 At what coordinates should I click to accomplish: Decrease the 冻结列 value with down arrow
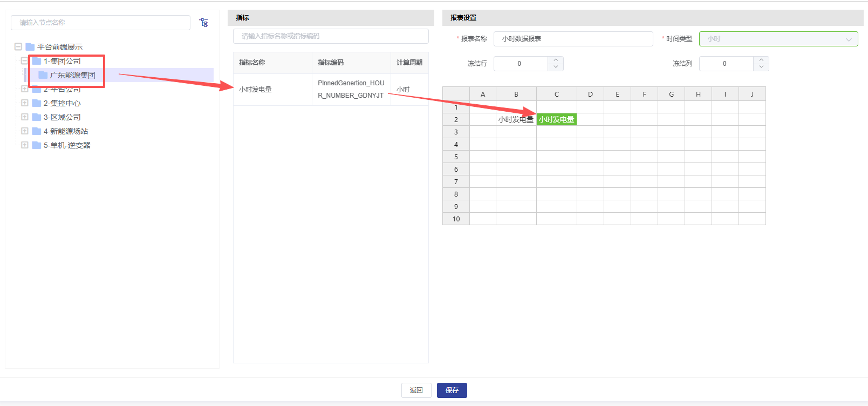[761, 67]
